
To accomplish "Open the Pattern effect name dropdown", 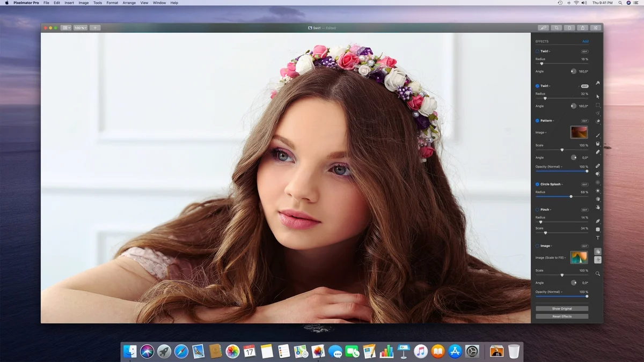I will (547, 121).
